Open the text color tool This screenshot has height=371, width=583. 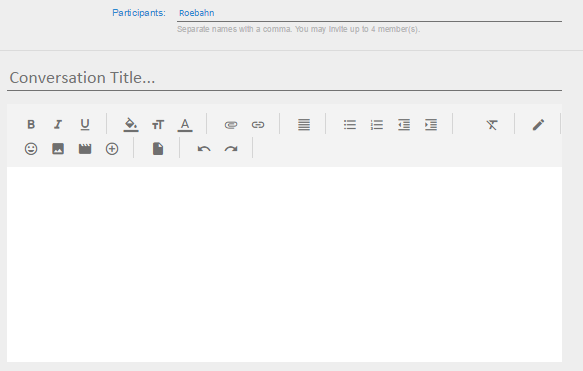[x=185, y=125]
